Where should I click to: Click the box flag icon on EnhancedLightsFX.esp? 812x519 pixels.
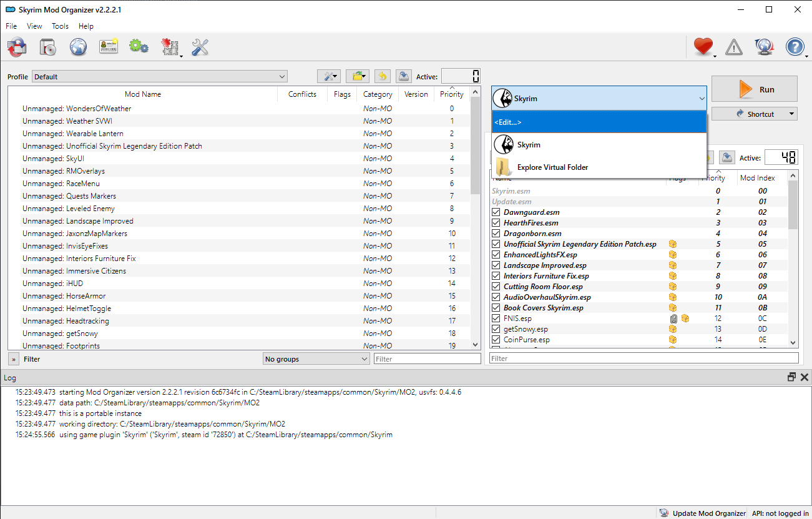click(673, 255)
